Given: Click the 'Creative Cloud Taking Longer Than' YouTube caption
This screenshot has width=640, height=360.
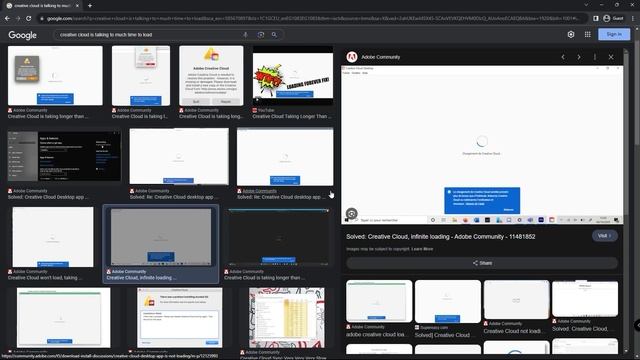Looking at the screenshot, I should 291,116.
